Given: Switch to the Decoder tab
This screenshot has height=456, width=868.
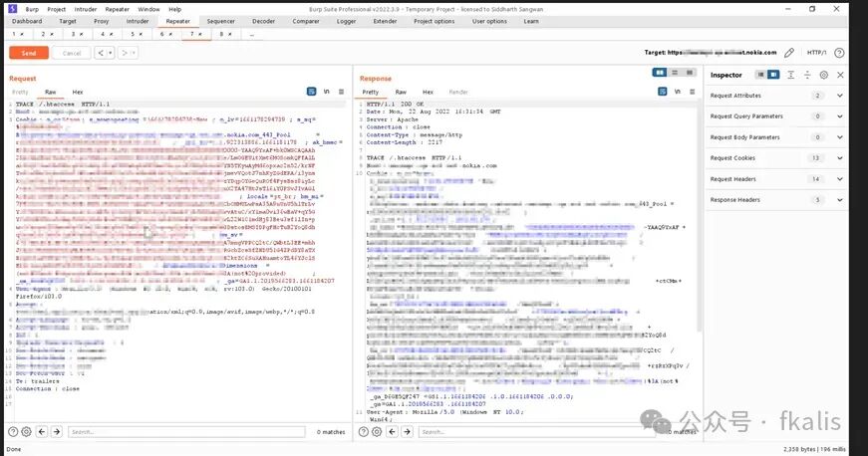Looking at the screenshot, I should 263,21.
